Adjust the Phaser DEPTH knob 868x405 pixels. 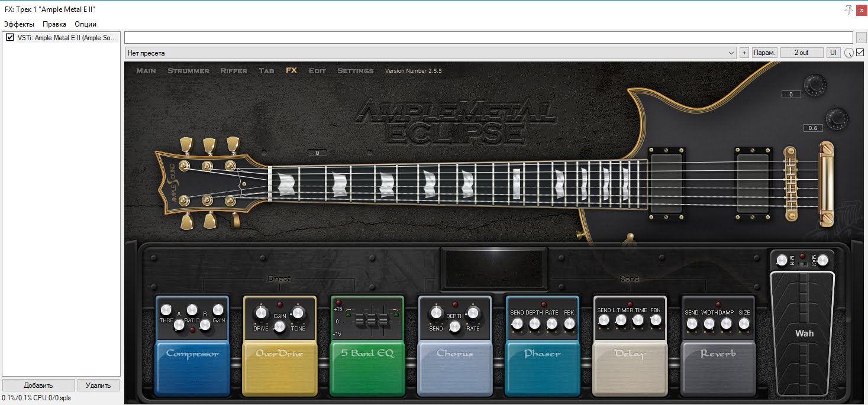(x=535, y=323)
